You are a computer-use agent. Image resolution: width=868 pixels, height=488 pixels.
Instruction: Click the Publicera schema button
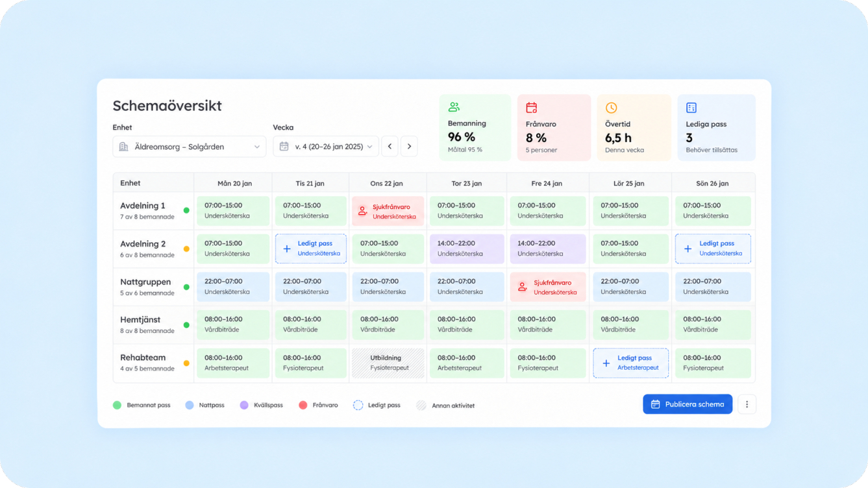click(688, 404)
